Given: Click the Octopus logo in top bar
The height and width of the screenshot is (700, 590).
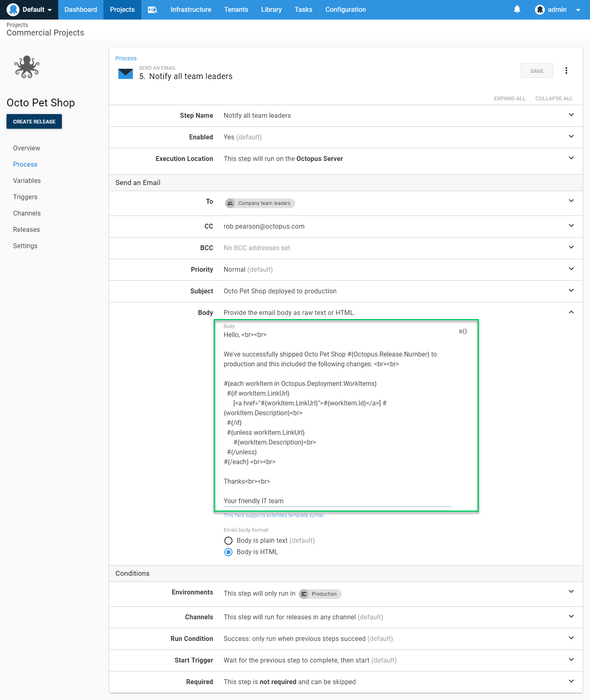Looking at the screenshot, I should 13,10.
